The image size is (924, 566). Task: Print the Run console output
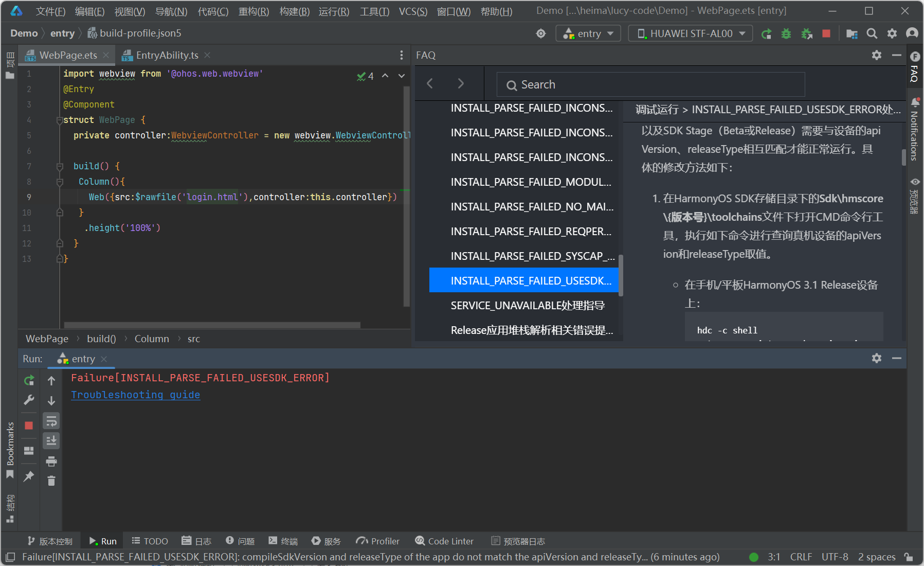click(x=51, y=461)
